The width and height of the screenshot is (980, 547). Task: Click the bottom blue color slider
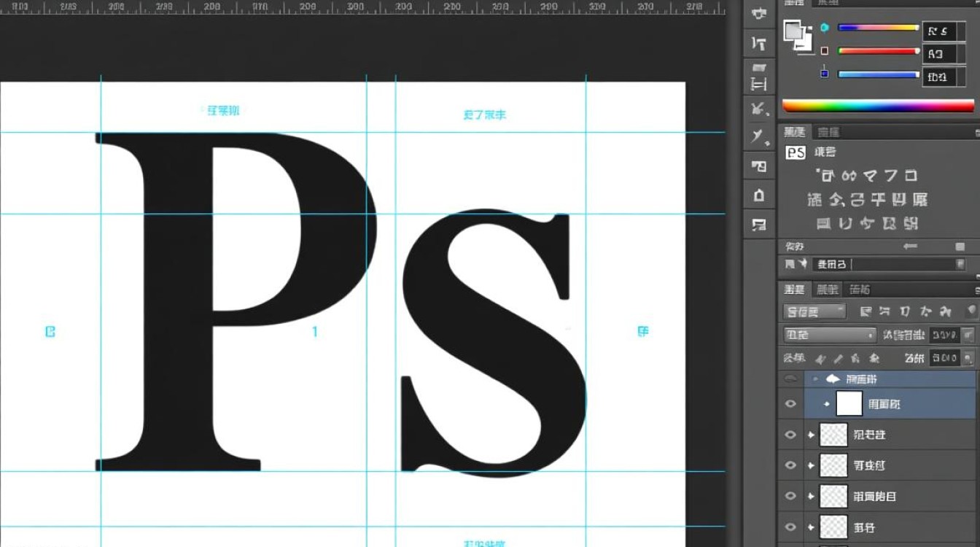878,74
